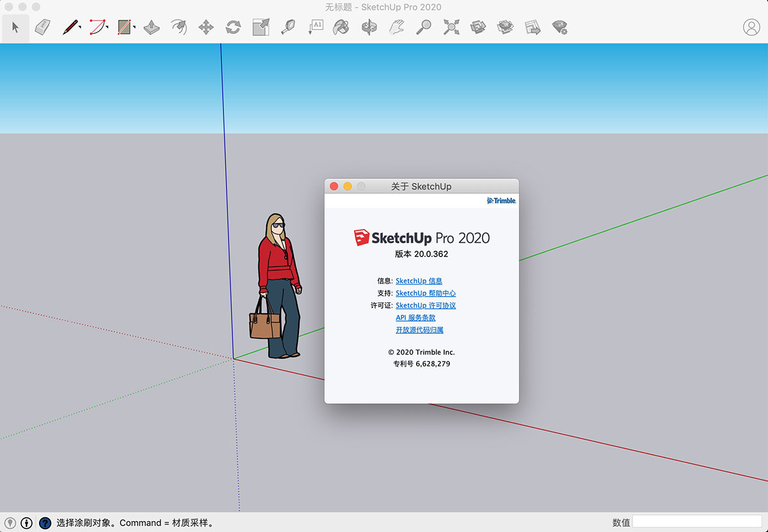The height and width of the screenshot is (532, 768).
Task: Choose the Zoom magnifier tool
Action: (x=424, y=27)
